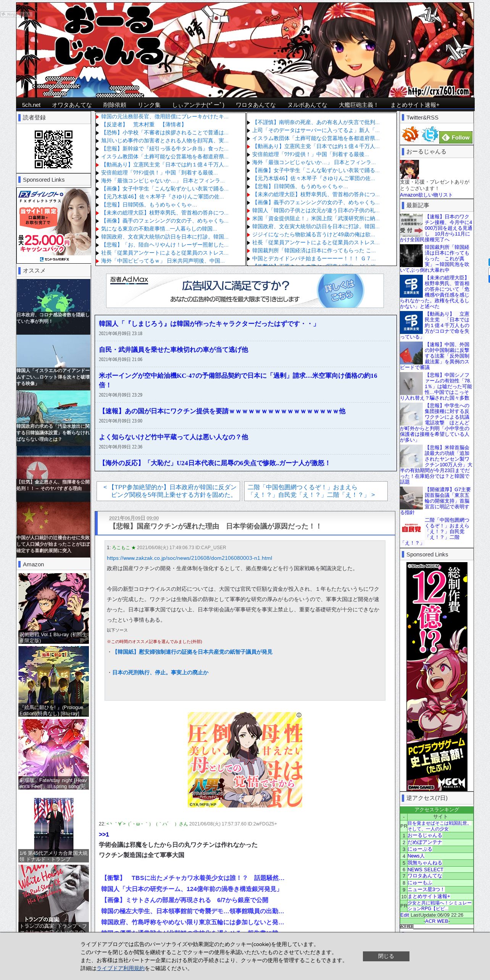Open the 絵馬に願ひを！ Blu-ray product
Screen dimensions: 490x980
coord(53,681)
